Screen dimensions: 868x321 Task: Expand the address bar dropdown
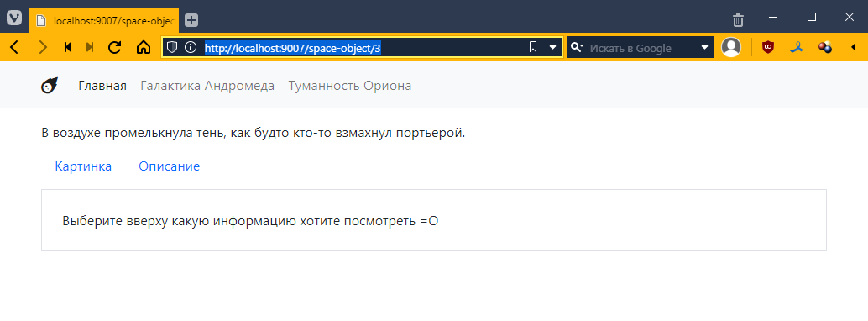click(552, 47)
